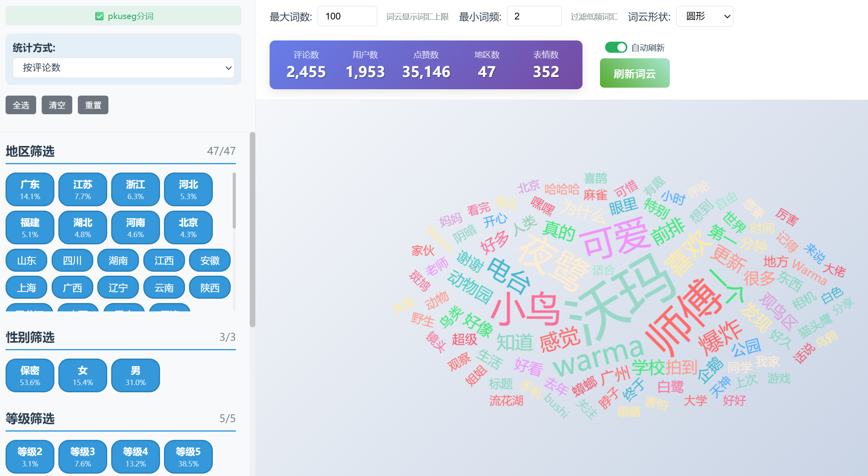Toggle the pkuseg分词 checkbox

coord(99,16)
